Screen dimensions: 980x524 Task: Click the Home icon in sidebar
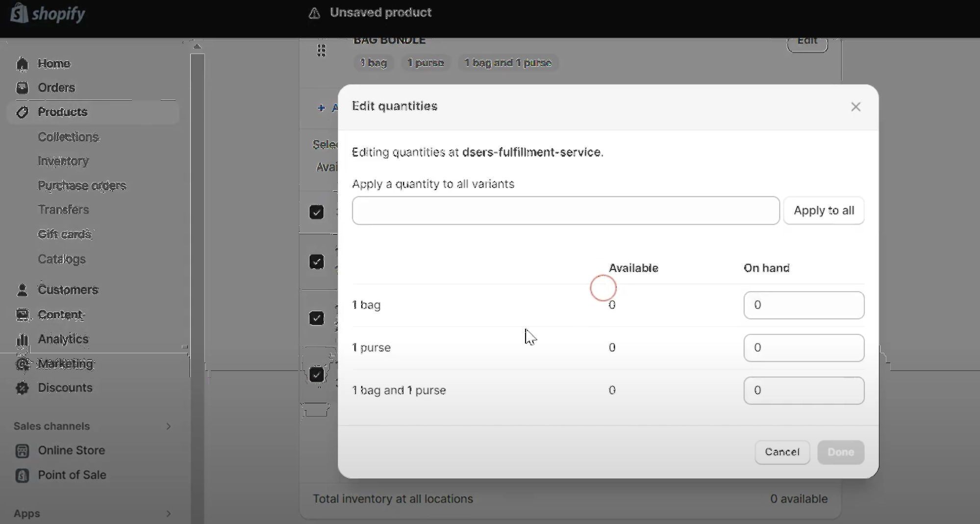click(22, 64)
